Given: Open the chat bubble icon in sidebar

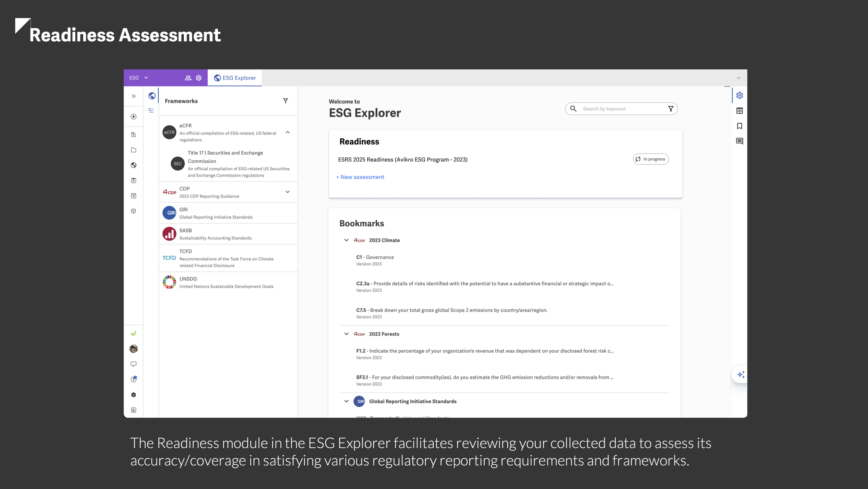Looking at the screenshot, I should tap(134, 364).
